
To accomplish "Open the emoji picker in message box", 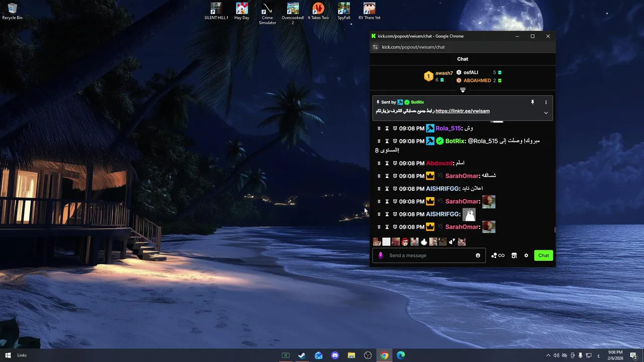I will pos(478,255).
